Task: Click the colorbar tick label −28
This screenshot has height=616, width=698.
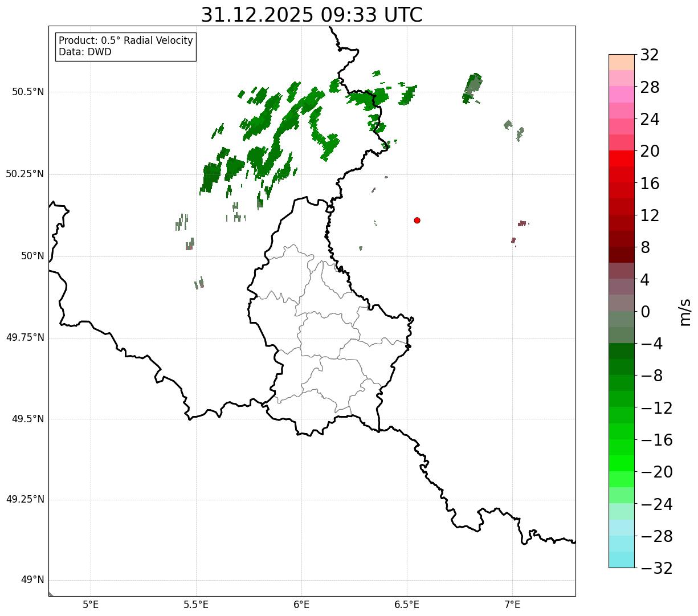Action: point(656,536)
